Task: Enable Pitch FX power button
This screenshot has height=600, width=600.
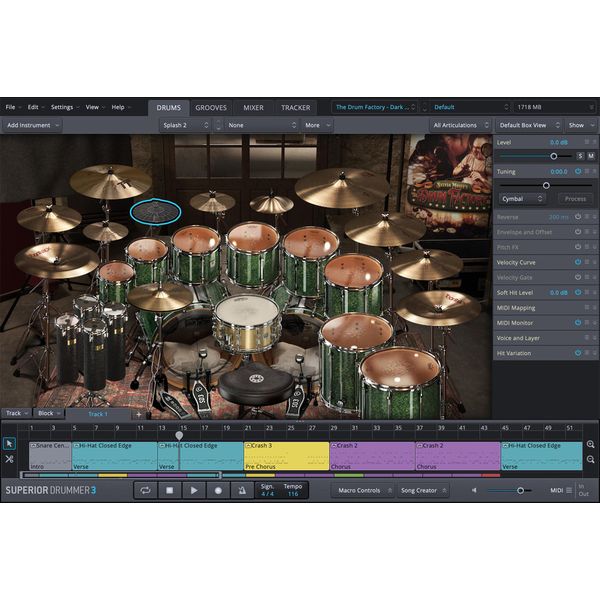Action: coord(578,247)
